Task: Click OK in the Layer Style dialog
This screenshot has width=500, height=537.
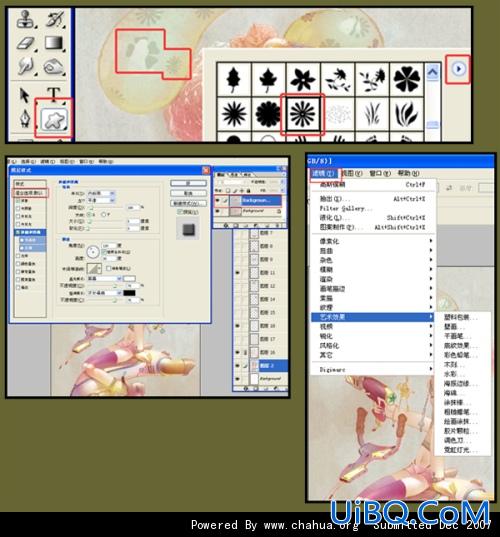Action: coord(188,183)
